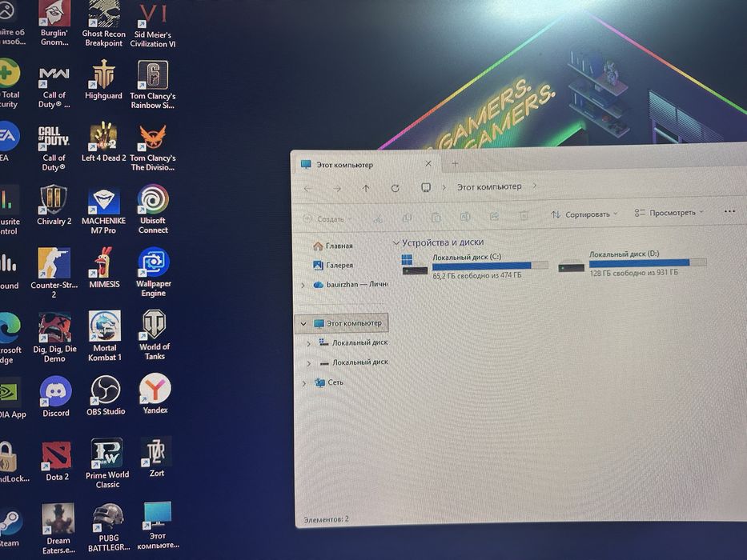This screenshot has width=747, height=560.
Task: Launch Prime World Classic icon
Action: click(107, 463)
